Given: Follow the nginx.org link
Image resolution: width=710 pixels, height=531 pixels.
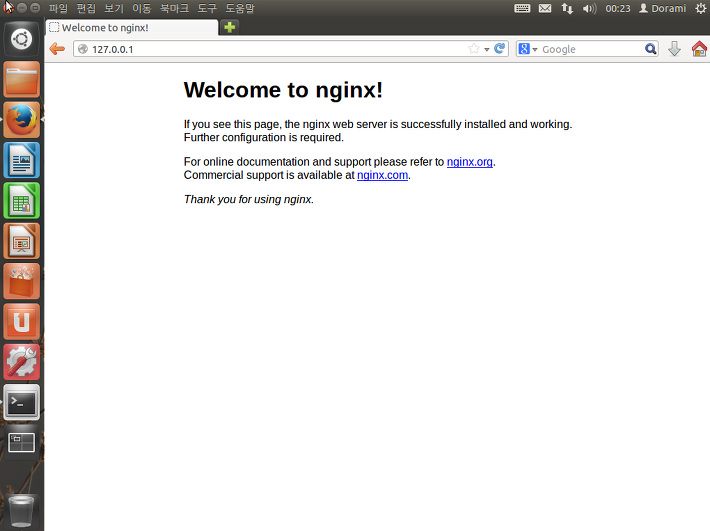Looking at the screenshot, I should coord(470,162).
